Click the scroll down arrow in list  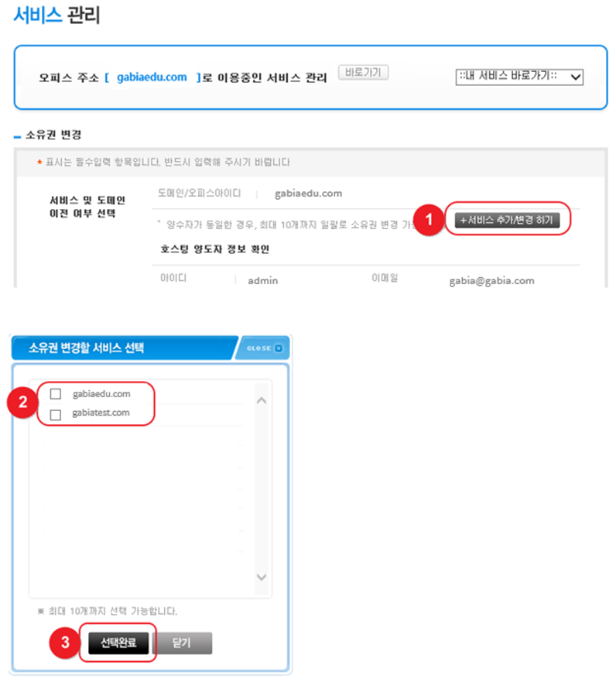[x=262, y=577]
